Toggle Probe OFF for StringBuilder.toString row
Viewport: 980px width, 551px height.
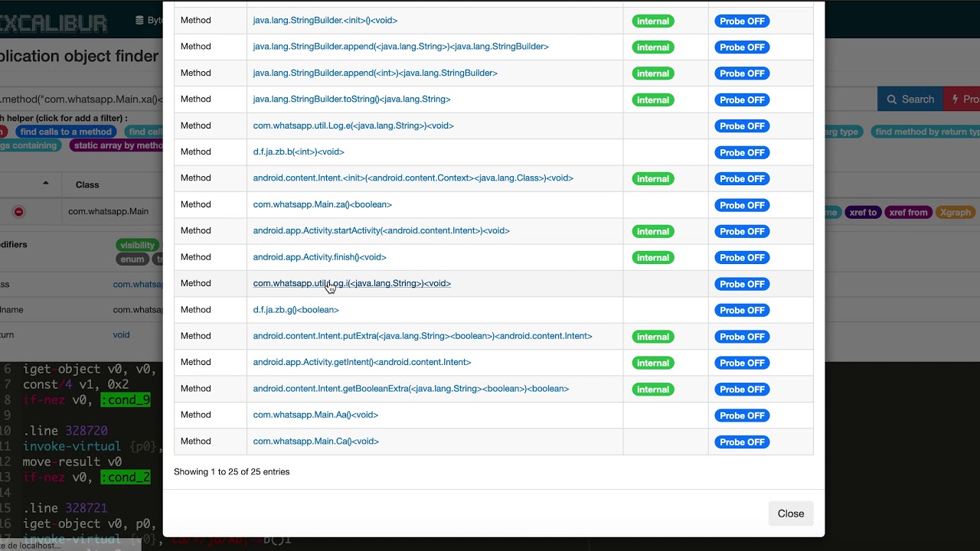742,100
